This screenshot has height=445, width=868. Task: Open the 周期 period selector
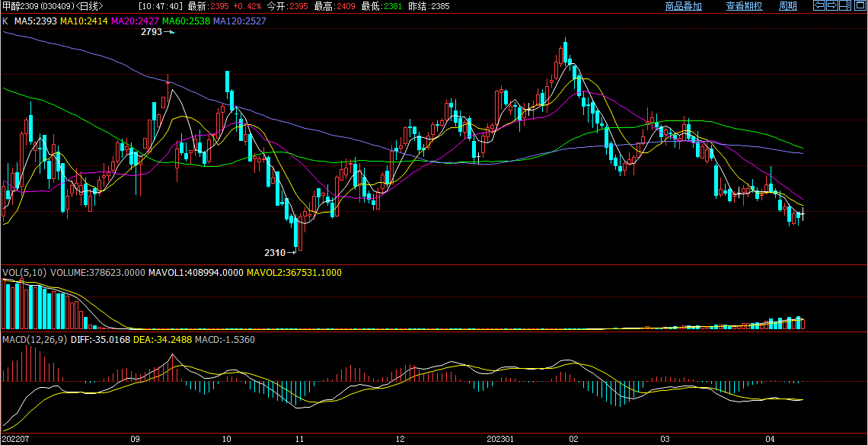(x=788, y=6)
